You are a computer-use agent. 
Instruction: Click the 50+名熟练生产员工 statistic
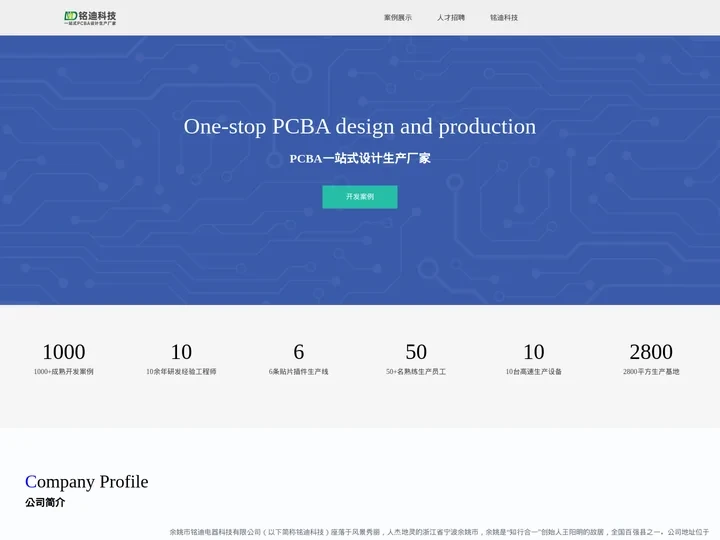(x=416, y=371)
